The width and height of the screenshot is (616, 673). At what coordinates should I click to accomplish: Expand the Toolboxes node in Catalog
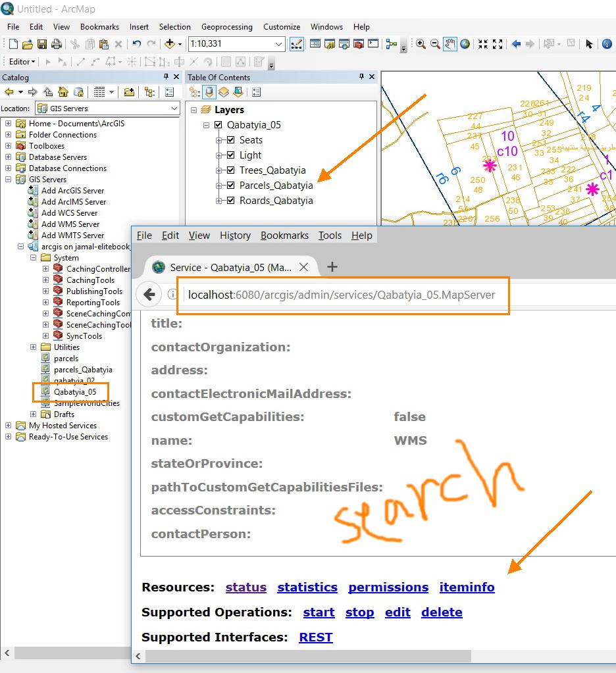(x=8, y=146)
